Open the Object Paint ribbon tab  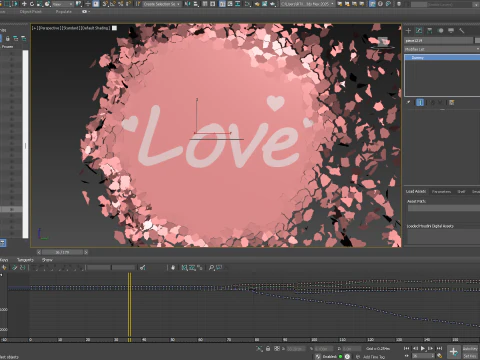pos(30,12)
